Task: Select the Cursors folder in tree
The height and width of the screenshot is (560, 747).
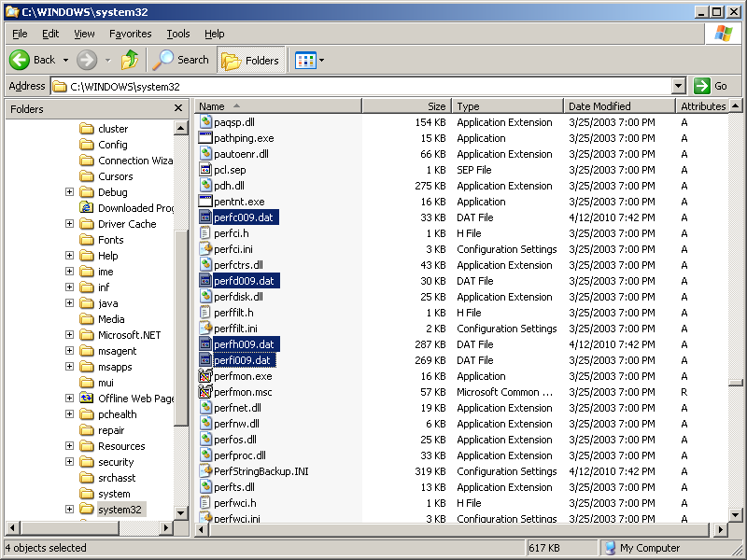Action: pos(115,176)
